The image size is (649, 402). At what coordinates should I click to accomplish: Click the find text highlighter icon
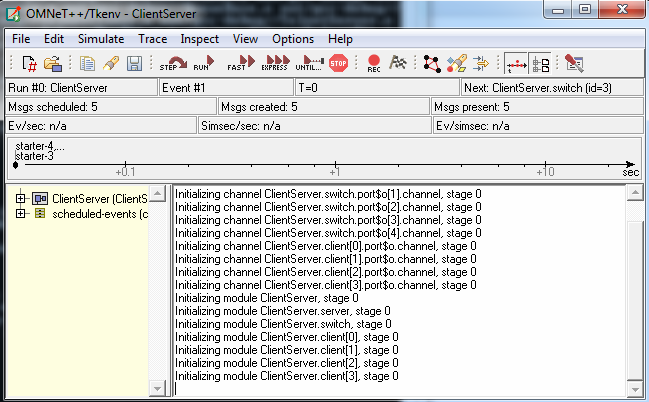(111, 64)
